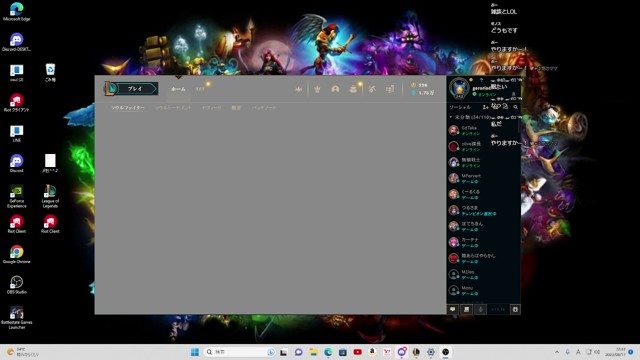The width and height of the screenshot is (640, 360).
Task: Open the Profile helmet icon in navigation
Action: (335, 89)
